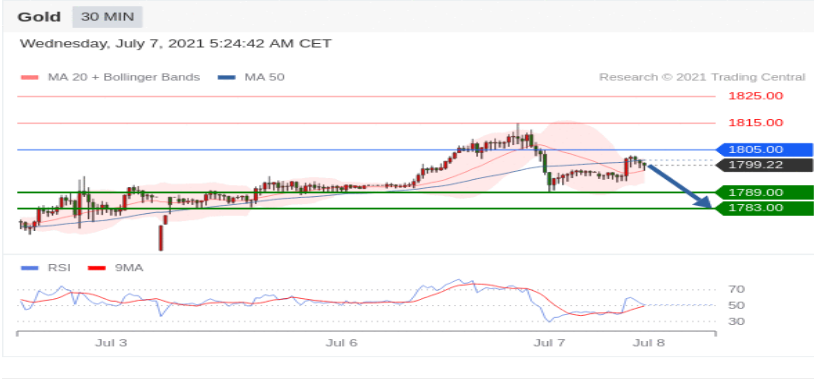Click the blue downward forecast arrow

click(x=680, y=187)
